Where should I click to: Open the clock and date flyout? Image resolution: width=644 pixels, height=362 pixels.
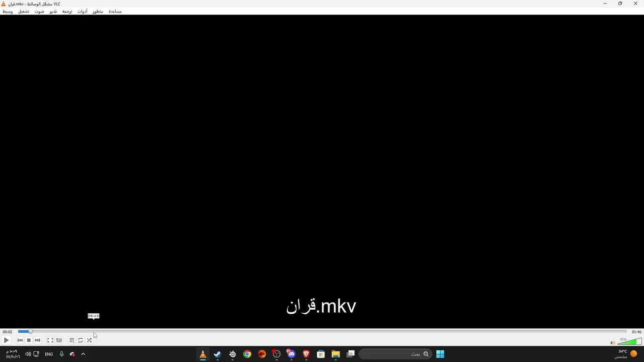point(13,354)
